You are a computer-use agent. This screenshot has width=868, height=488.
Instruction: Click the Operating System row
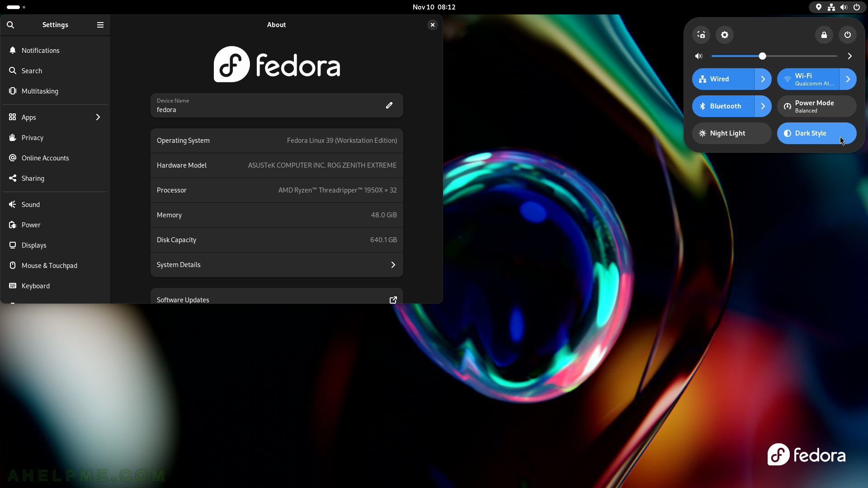pyautogui.click(x=277, y=141)
